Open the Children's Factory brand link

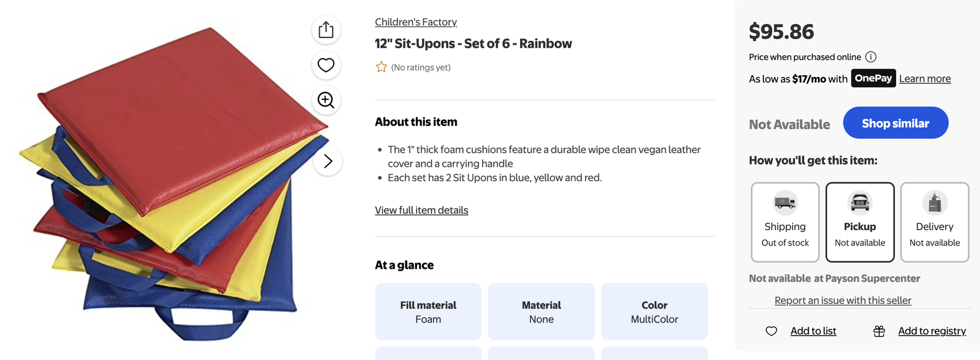[x=416, y=22]
